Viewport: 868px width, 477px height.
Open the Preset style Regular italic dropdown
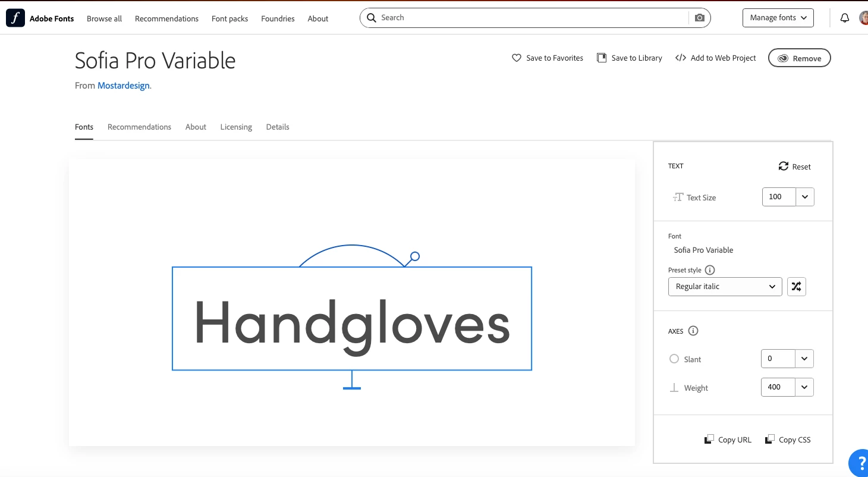coord(725,287)
